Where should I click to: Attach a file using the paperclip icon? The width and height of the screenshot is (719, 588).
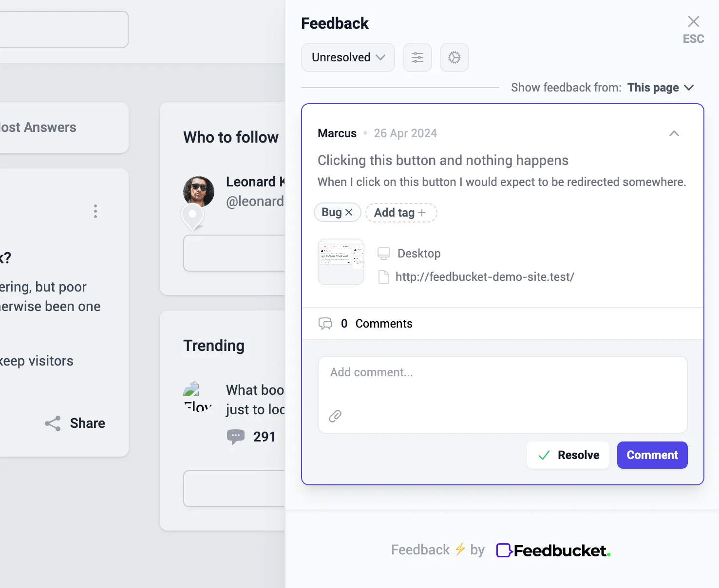(335, 416)
